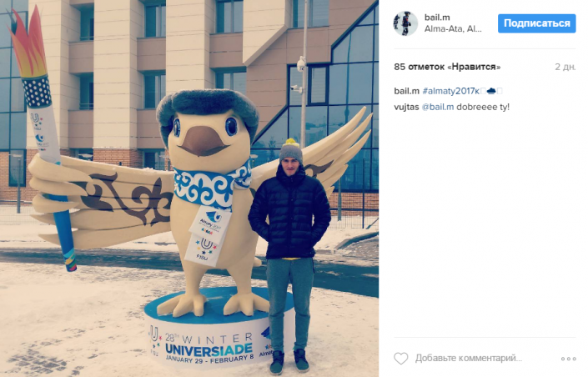Click the mascot's blue patterned scarf
This screenshot has height=377, width=588.
pyautogui.click(x=212, y=185)
